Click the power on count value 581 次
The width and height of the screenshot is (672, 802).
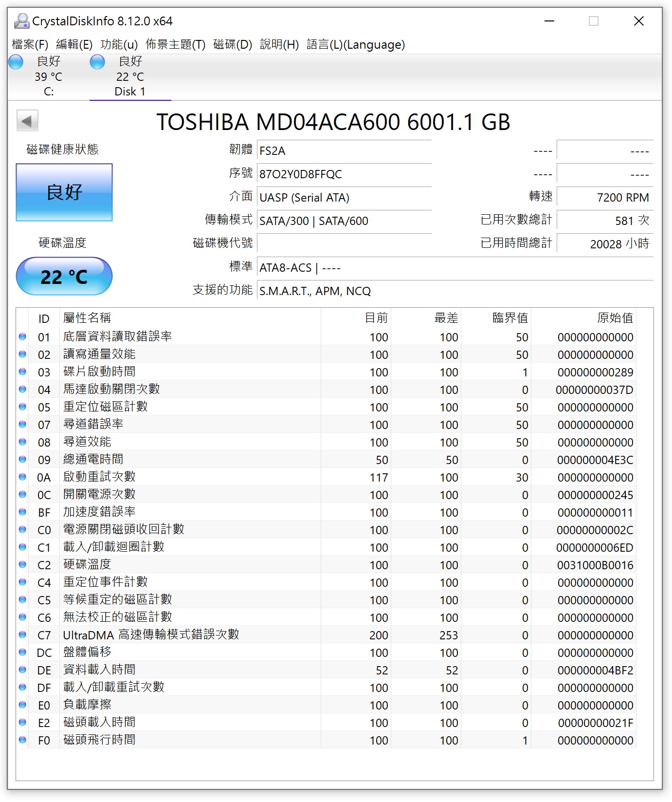pos(605,221)
